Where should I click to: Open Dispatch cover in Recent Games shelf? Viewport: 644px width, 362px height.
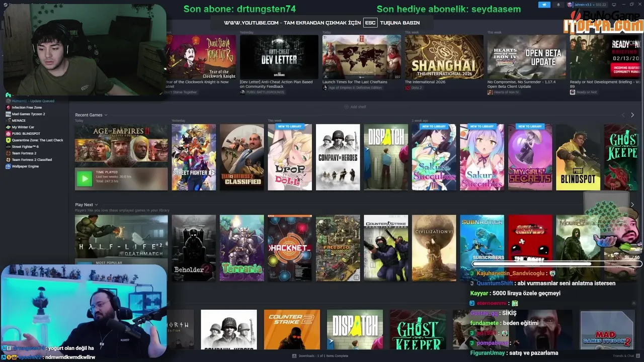point(386,157)
